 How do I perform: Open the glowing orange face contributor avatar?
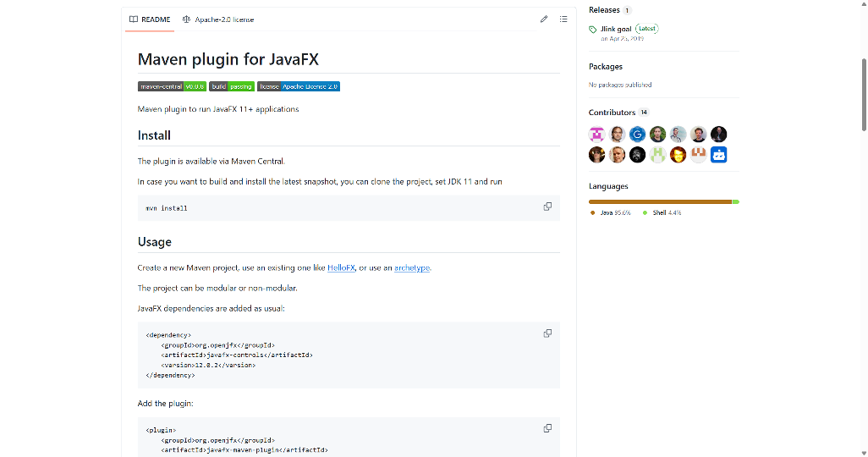[678, 155]
